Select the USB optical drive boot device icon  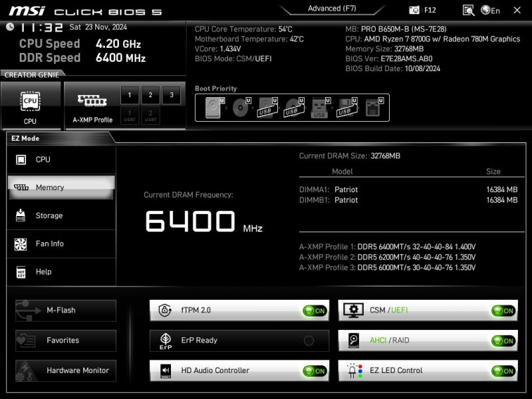coord(294,108)
